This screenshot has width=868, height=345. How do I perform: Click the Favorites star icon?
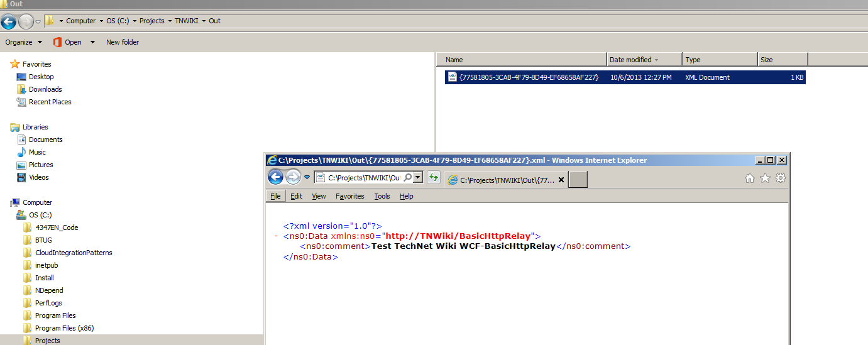pos(15,64)
